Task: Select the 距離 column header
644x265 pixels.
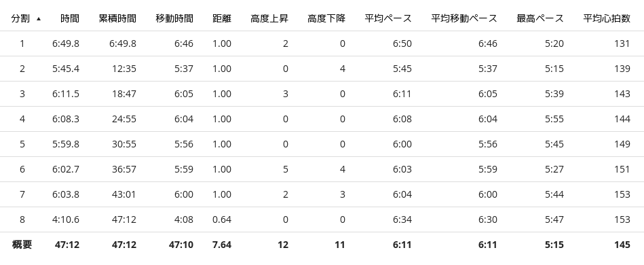Action: (x=222, y=18)
